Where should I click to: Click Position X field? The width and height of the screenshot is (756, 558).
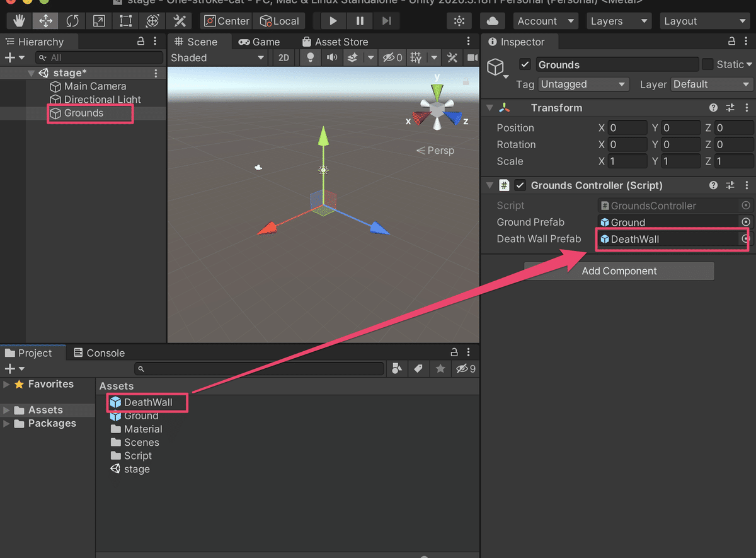pos(627,127)
